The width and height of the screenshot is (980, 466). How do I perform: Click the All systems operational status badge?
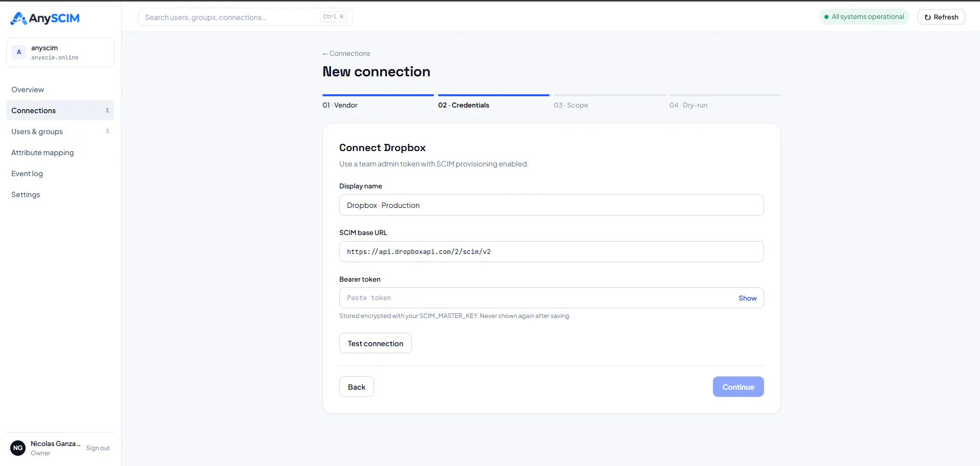[864, 17]
